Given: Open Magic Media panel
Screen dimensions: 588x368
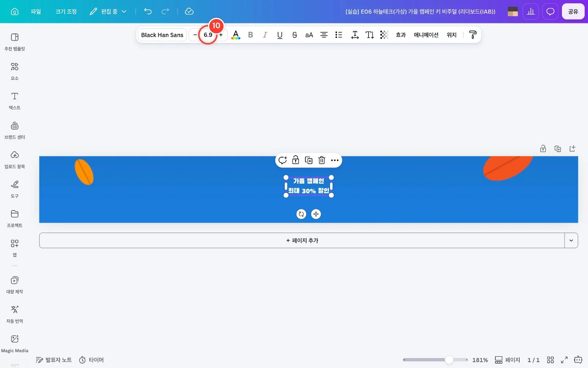Looking at the screenshot, I should pos(15,344).
